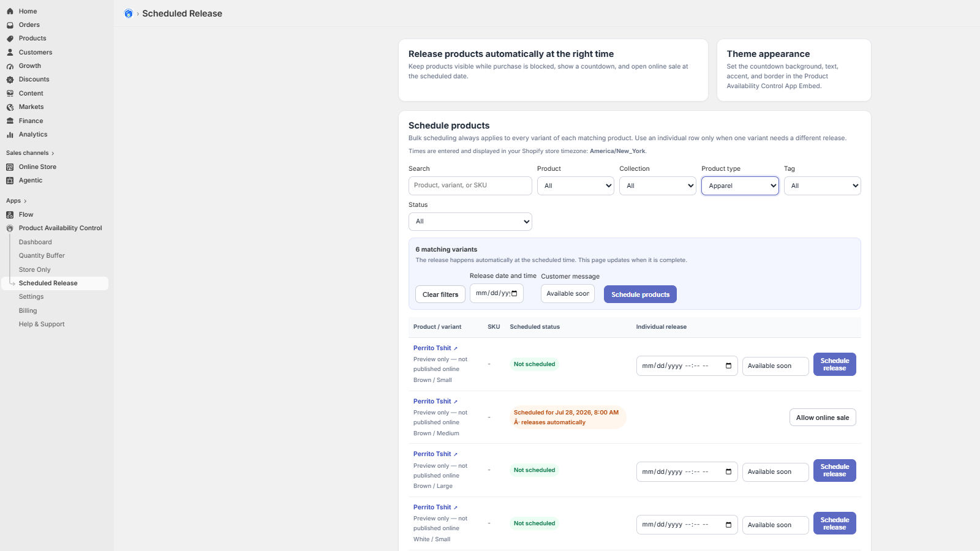Go to Orders via its sidebar icon
Image resolution: width=980 pixels, height=551 pixels.
click(x=10, y=25)
